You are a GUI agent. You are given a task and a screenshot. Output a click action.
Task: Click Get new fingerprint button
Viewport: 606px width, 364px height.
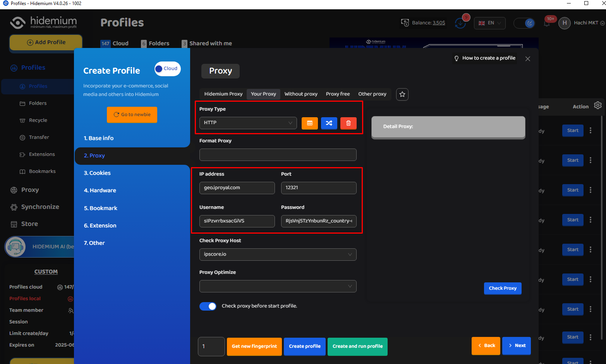tap(254, 346)
